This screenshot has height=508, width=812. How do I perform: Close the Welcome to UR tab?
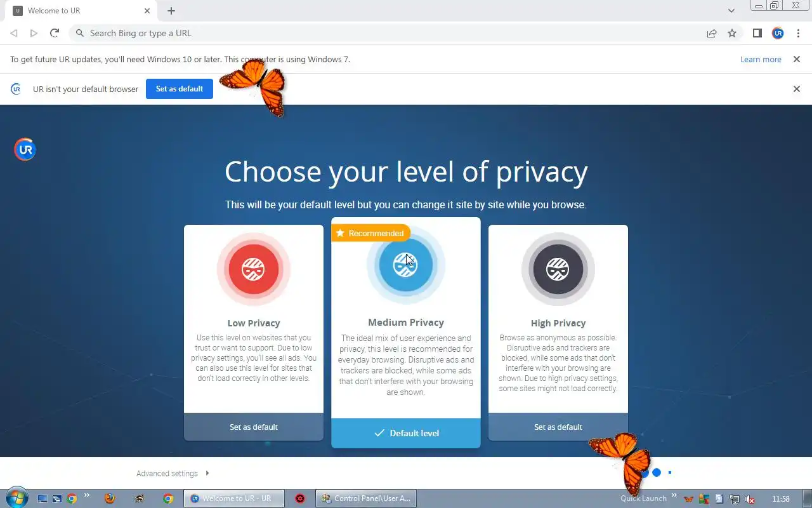tap(147, 11)
